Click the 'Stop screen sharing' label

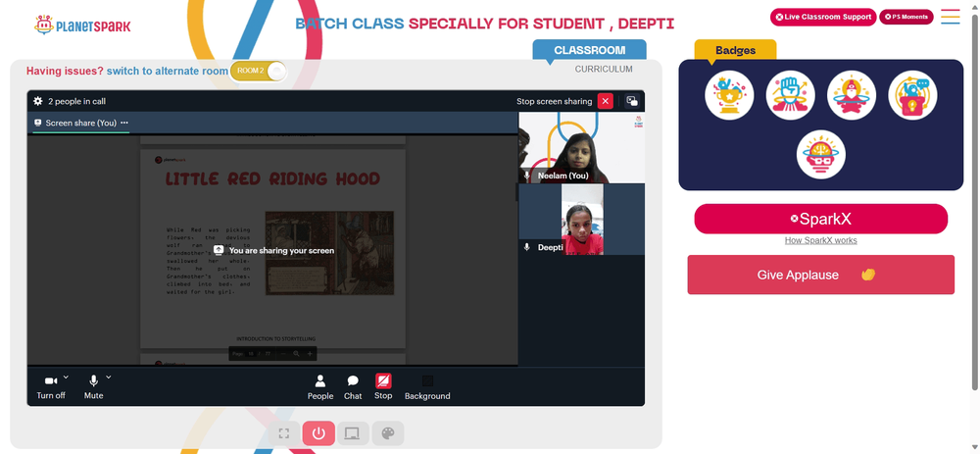[555, 101]
